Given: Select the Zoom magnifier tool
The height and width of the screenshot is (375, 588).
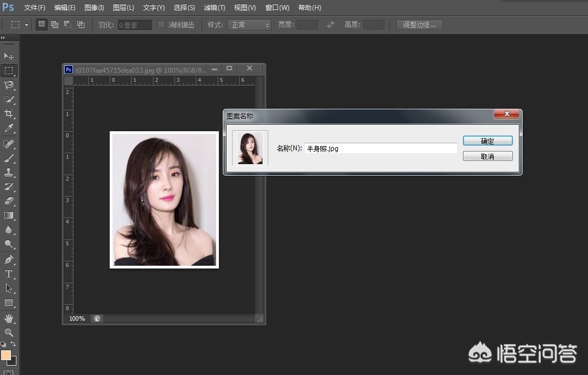Looking at the screenshot, I should tap(9, 333).
